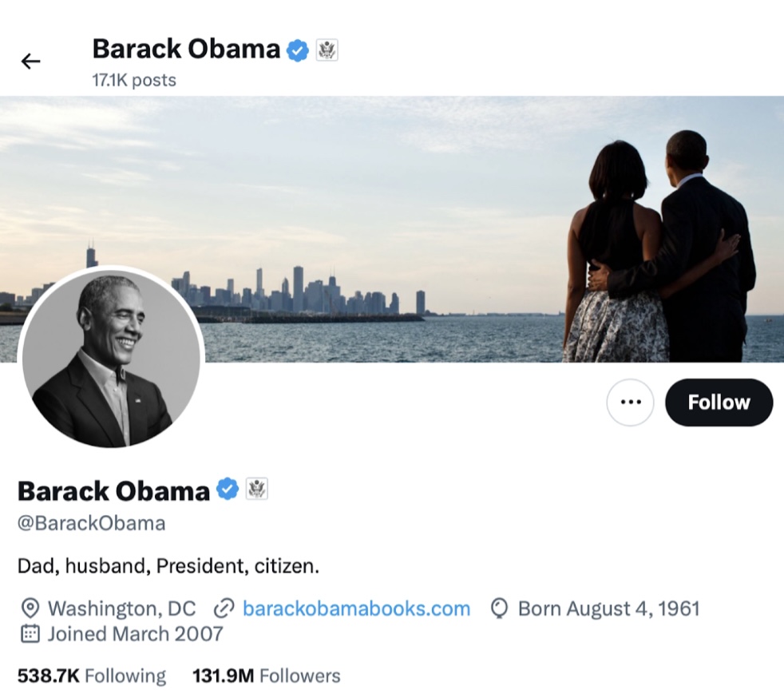This screenshot has height=694, width=784.
Task: Click the government seal badge in top header
Action: click(327, 50)
